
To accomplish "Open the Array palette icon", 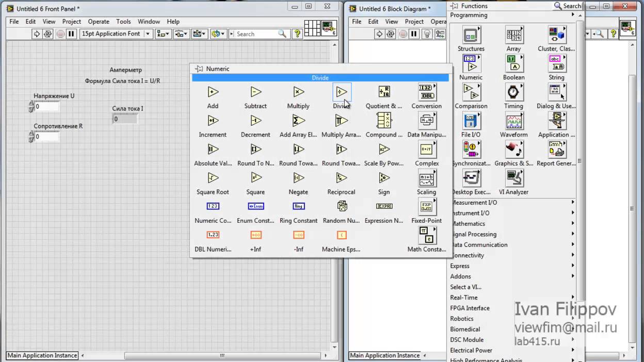I will click(513, 35).
